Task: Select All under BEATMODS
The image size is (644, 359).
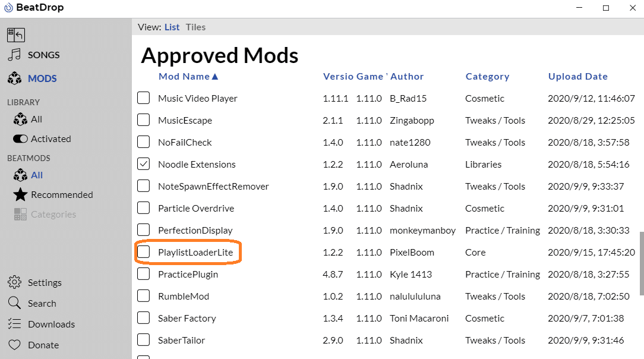Action: tap(37, 175)
